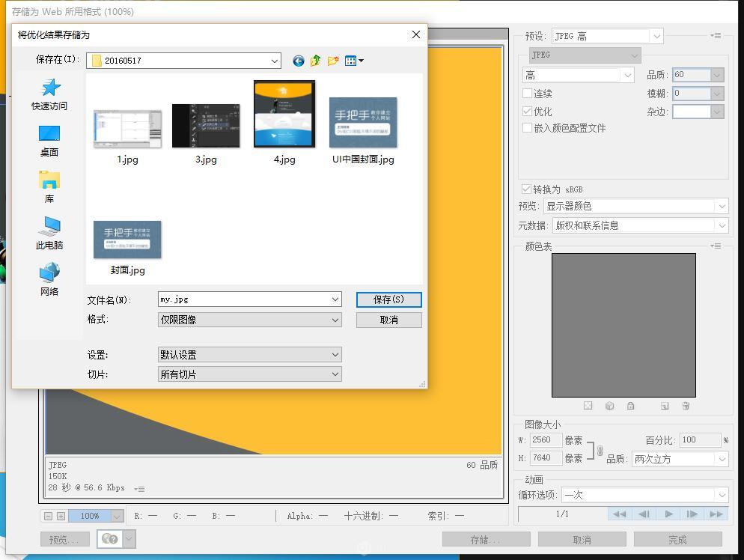Open the 品质 60 slider arrow
This screenshot has height=560, width=744.
click(x=717, y=75)
